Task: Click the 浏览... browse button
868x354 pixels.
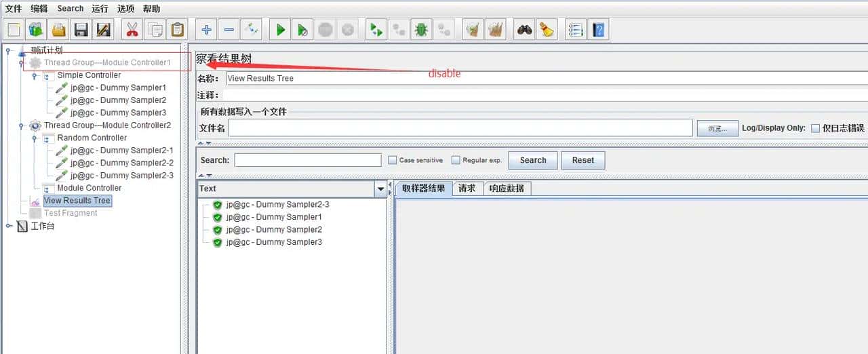Action: pyautogui.click(x=717, y=128)
